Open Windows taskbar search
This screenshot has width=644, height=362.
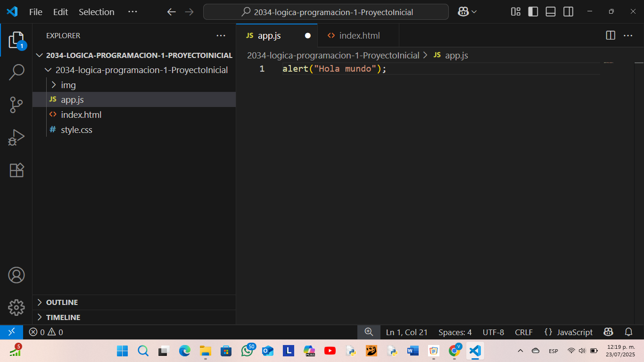143,351
